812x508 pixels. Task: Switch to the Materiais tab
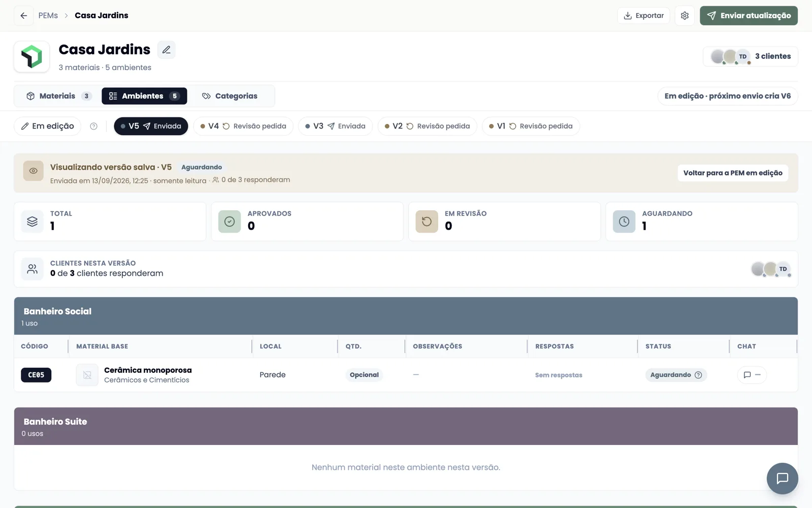(x=58, y=96)
